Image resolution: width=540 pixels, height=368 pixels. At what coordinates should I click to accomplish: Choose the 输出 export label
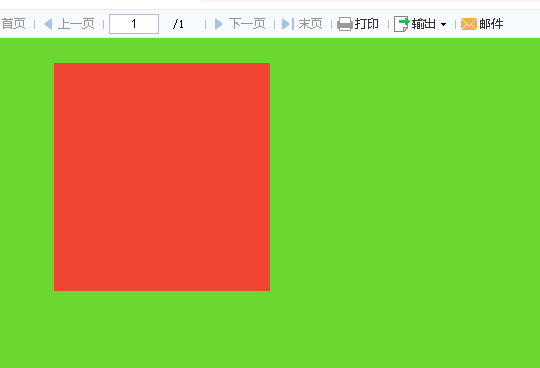pyautogui.click(x=424, y=24)
